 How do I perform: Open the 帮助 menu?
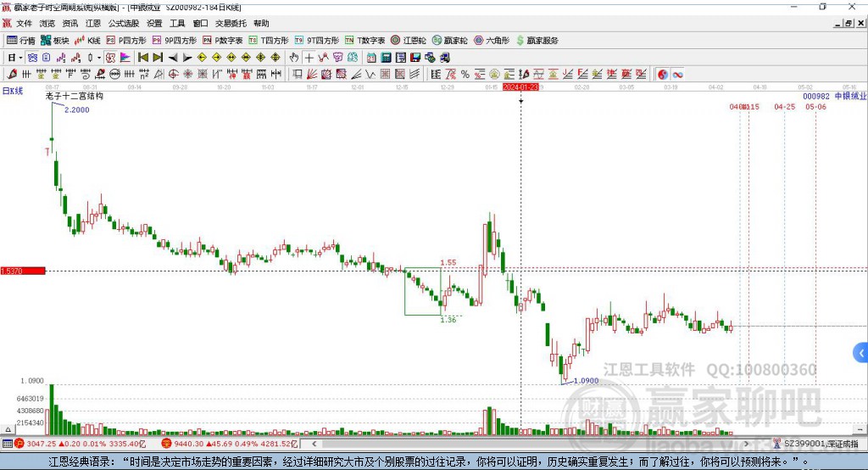[261, 23]
